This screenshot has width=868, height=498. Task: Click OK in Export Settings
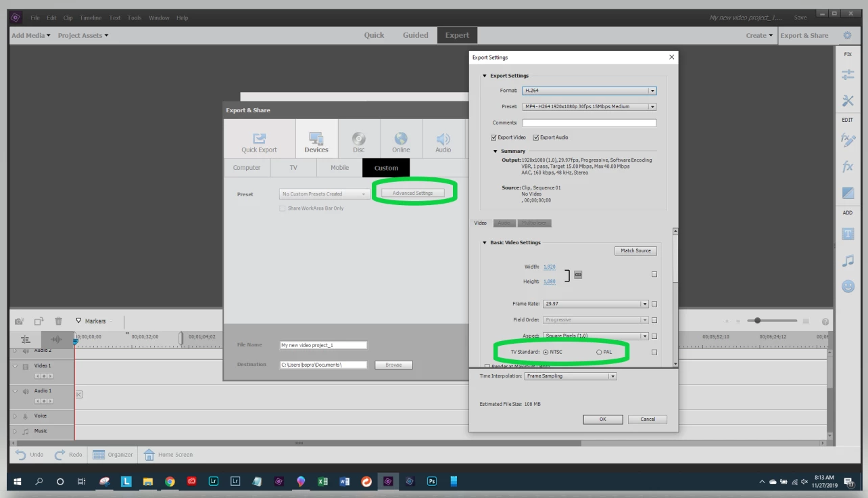[602, 420]
